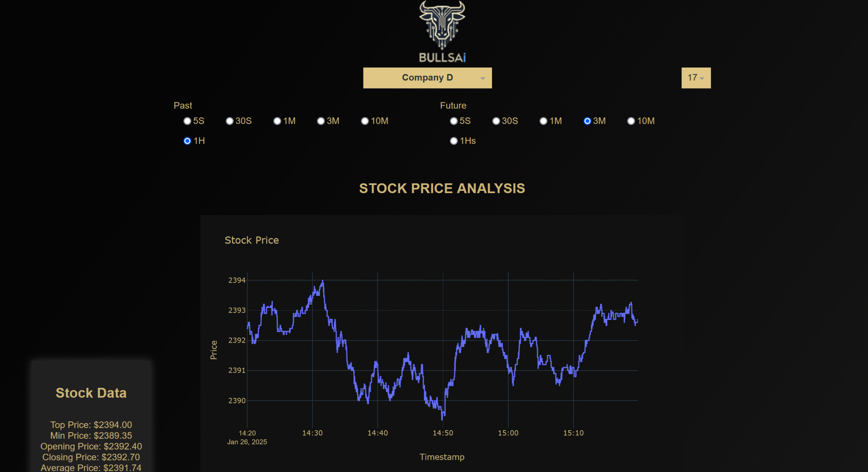
Task: Pick the Past 10M radio button
Action: [x=365, y=121]
